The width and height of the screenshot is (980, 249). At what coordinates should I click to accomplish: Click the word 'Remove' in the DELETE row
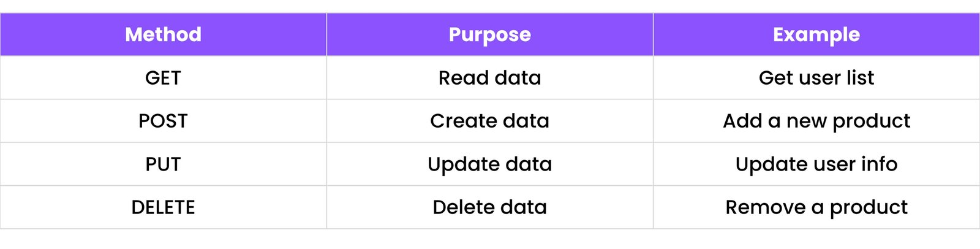tap(765, 207)
